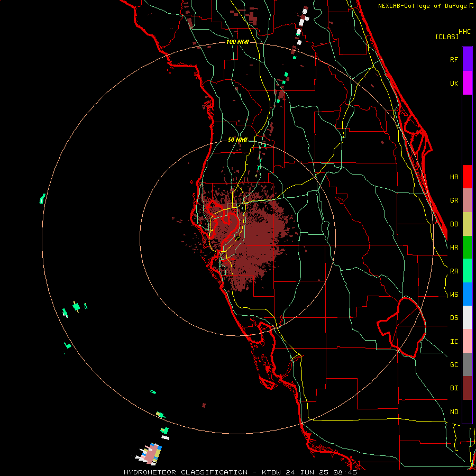The height and width of the screenshot is (476, 476).
Task: Select the GR legend label
Action: pyautogui.click(x=454, y=200)
